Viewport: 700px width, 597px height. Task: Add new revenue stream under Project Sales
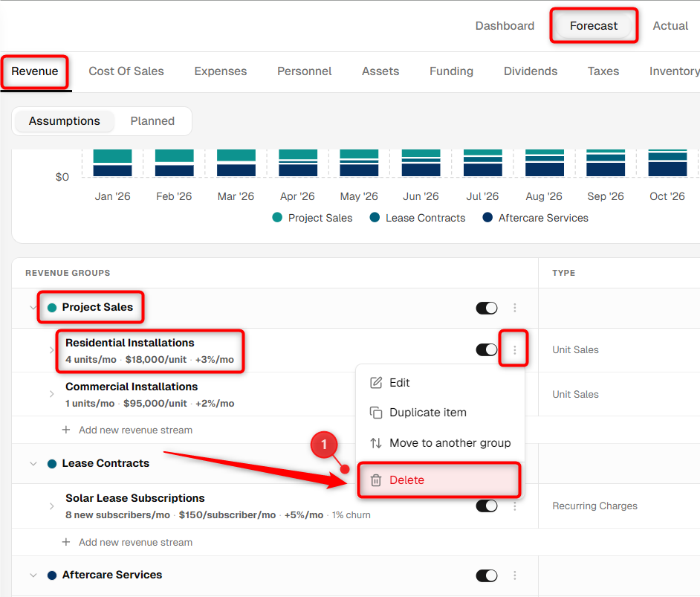point(136,430)
